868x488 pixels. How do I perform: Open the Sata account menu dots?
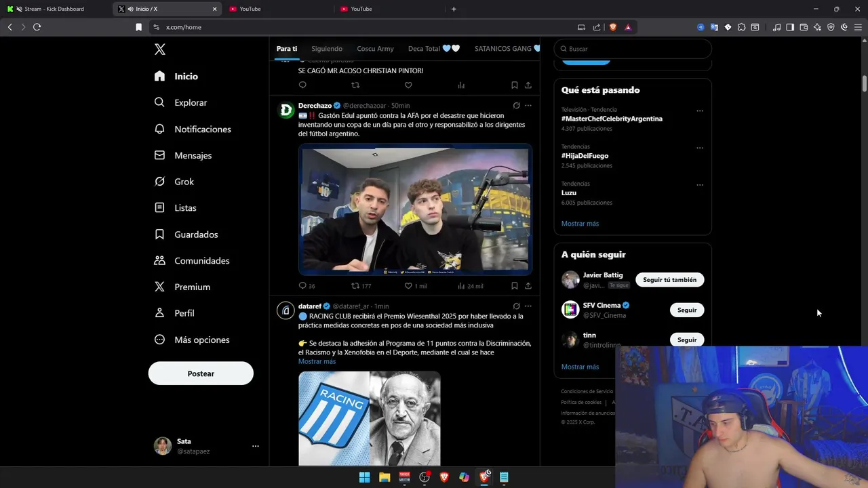coord(256,446)
